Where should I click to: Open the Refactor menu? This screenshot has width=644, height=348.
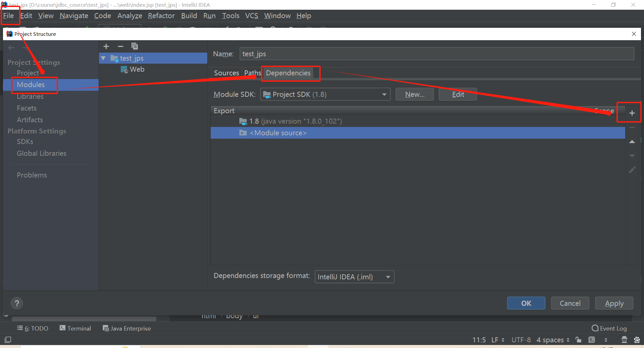pyautogui.click(x=161, y=16)
